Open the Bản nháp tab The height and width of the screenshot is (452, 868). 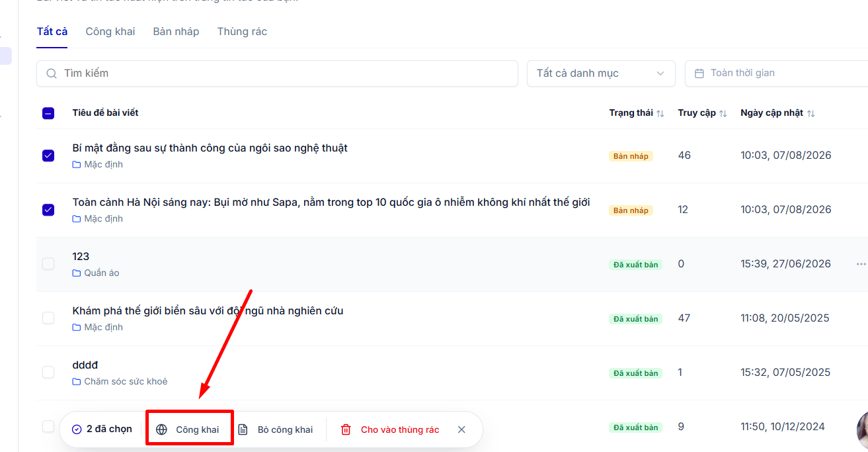(x=176, y=31)
